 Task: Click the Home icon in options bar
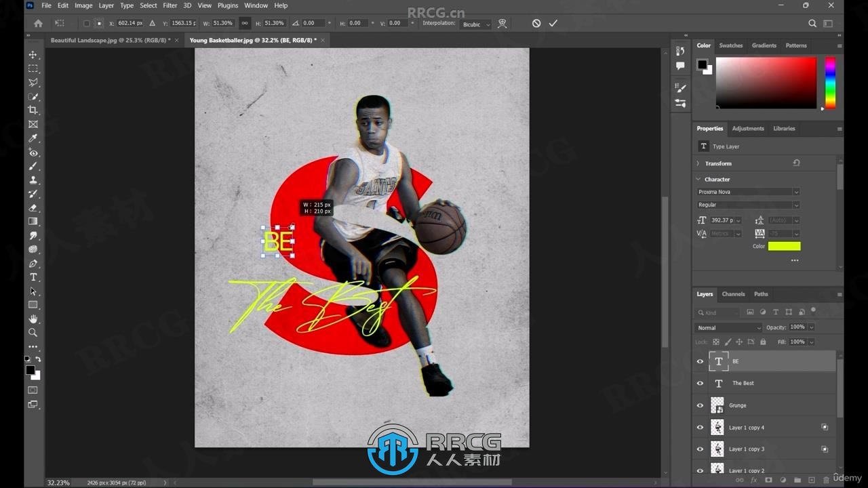[38, 23]
